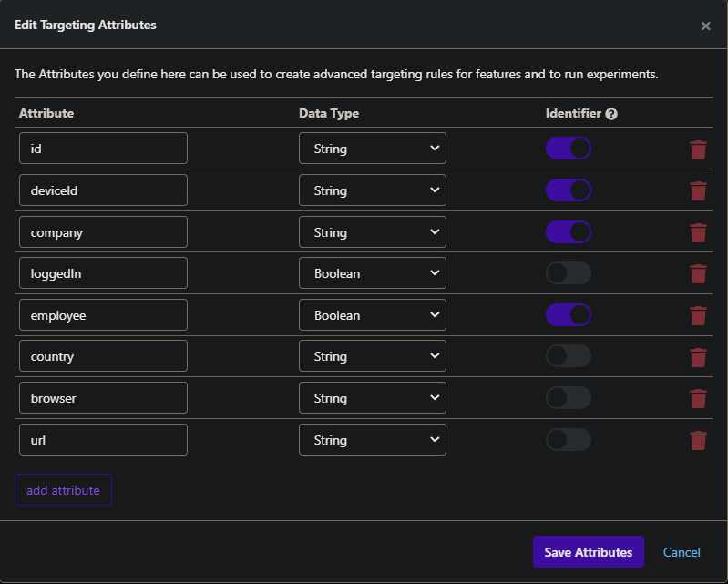
Task: Change data type dropdown for url
Action: pos(372,440)
